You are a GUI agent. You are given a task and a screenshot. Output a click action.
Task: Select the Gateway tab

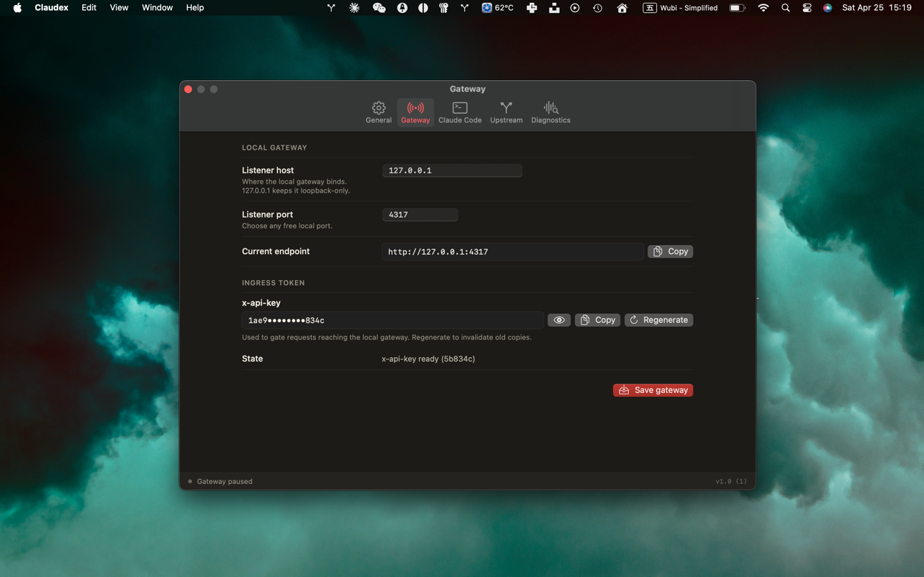(415, 112)
